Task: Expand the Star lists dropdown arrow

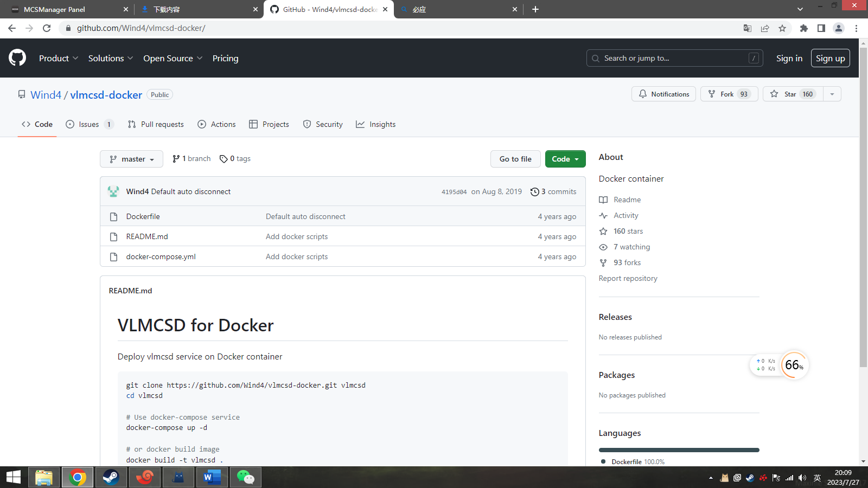Action: [x=832, y=94]
